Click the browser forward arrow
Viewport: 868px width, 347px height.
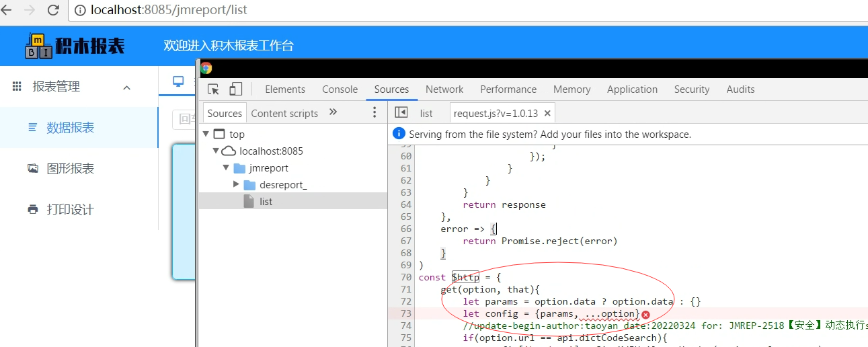(30, 10)
